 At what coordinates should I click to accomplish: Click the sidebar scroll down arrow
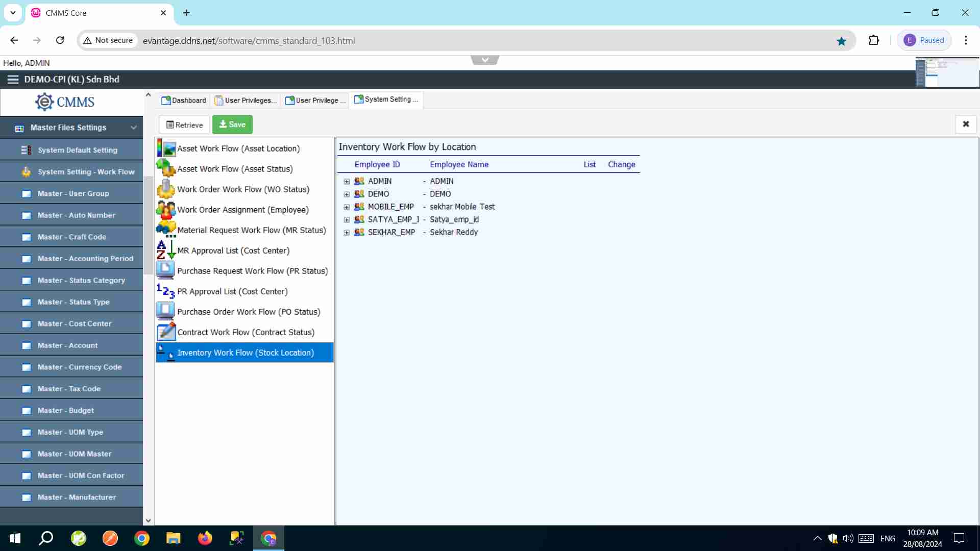click(149, 521)
